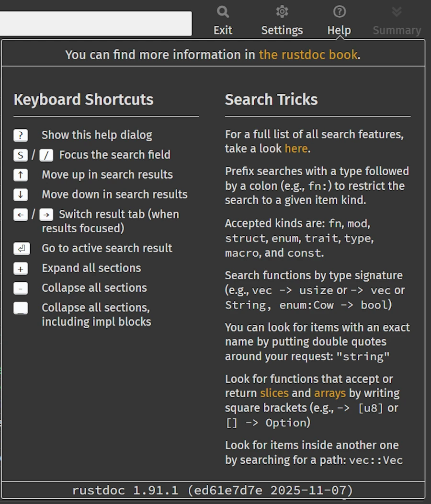
Task: Open the "slices" documentation link
Action: (274, 393)
